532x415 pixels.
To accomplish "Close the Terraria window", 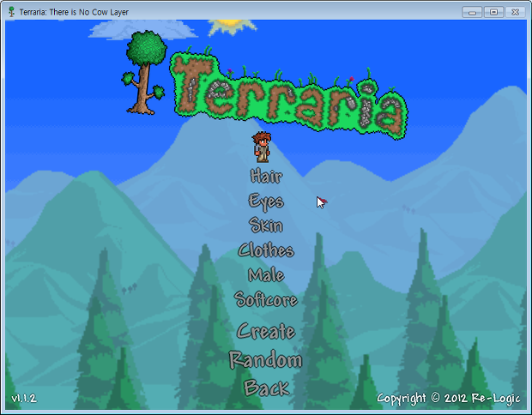I will pyautogui.click(x=516, y=12).
